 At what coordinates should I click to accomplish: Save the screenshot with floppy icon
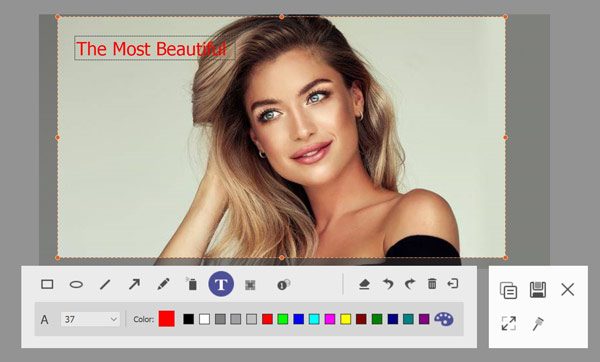point(538,290)
